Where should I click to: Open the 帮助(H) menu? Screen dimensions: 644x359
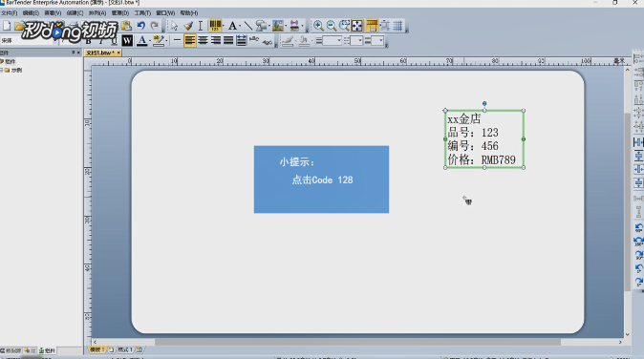point(189,13)
